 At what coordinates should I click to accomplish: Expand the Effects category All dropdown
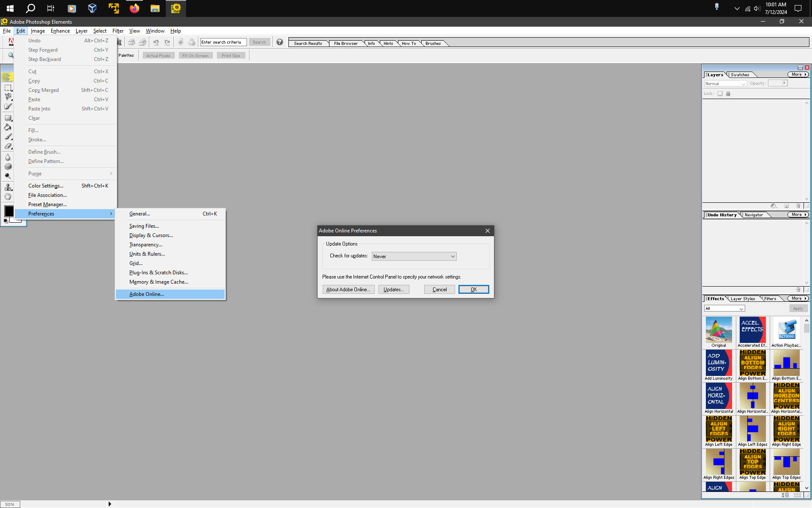[724, 309]
